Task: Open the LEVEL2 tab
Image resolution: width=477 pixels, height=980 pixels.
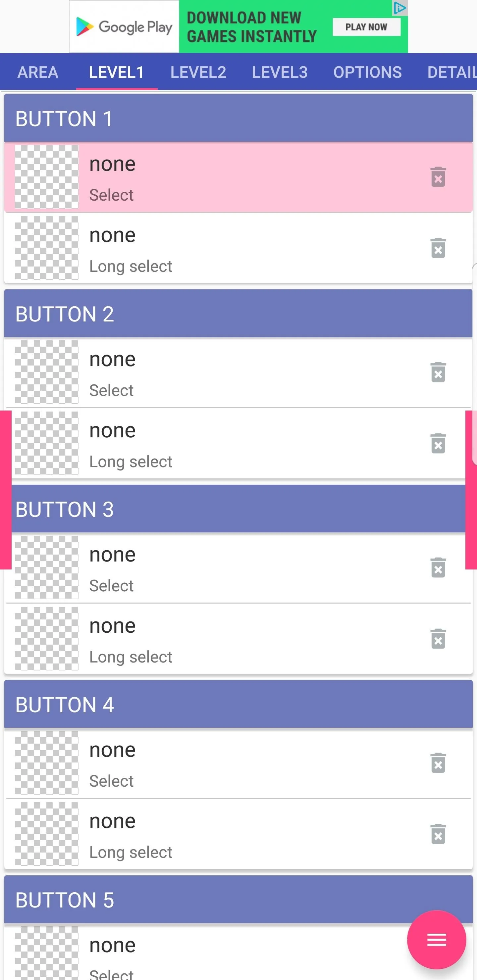Action: 198,72
